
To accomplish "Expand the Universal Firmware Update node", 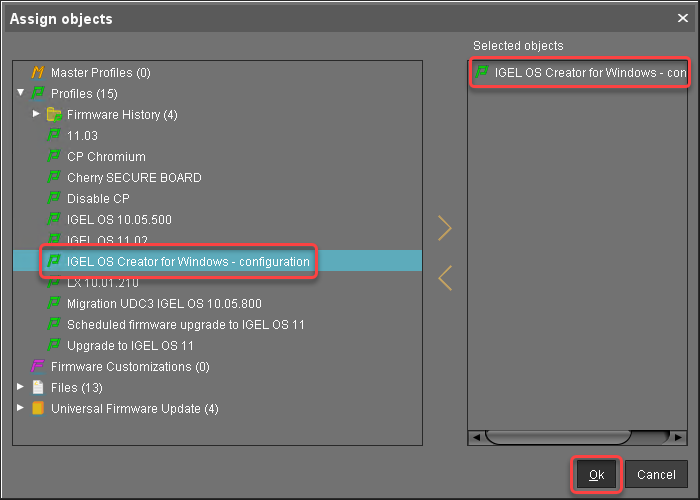I will coord(21,409).
